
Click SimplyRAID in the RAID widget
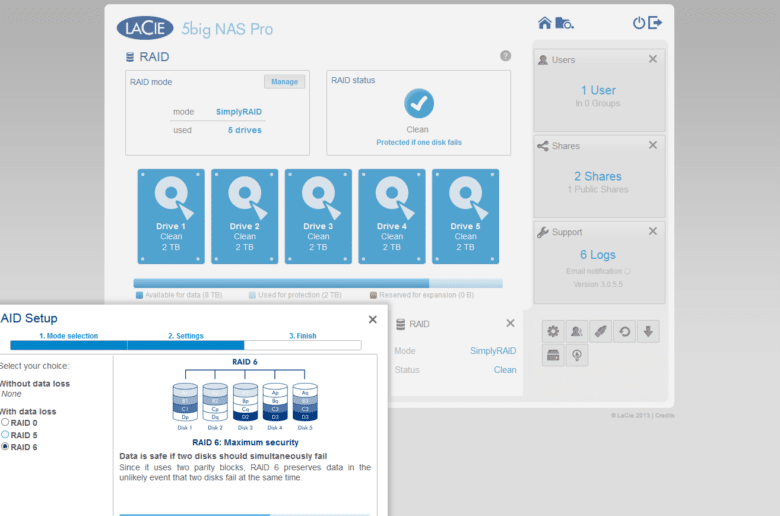click(493, 351)
